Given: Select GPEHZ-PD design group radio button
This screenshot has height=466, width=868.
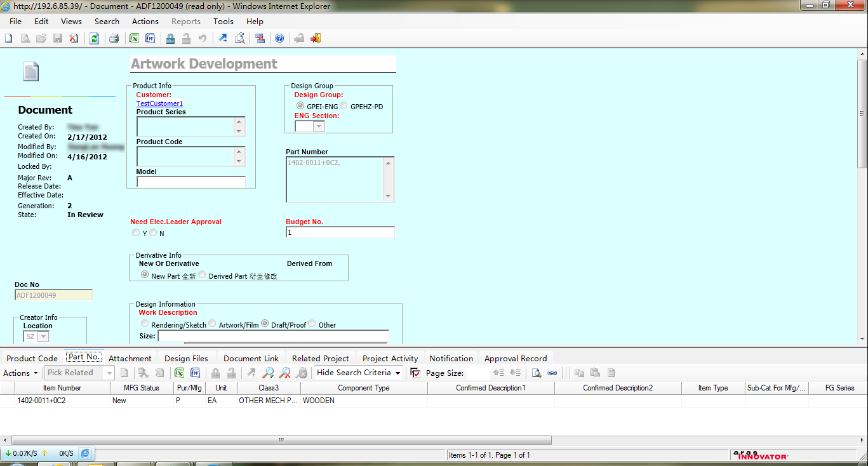Looking at the screenshot, I should 344,106.
